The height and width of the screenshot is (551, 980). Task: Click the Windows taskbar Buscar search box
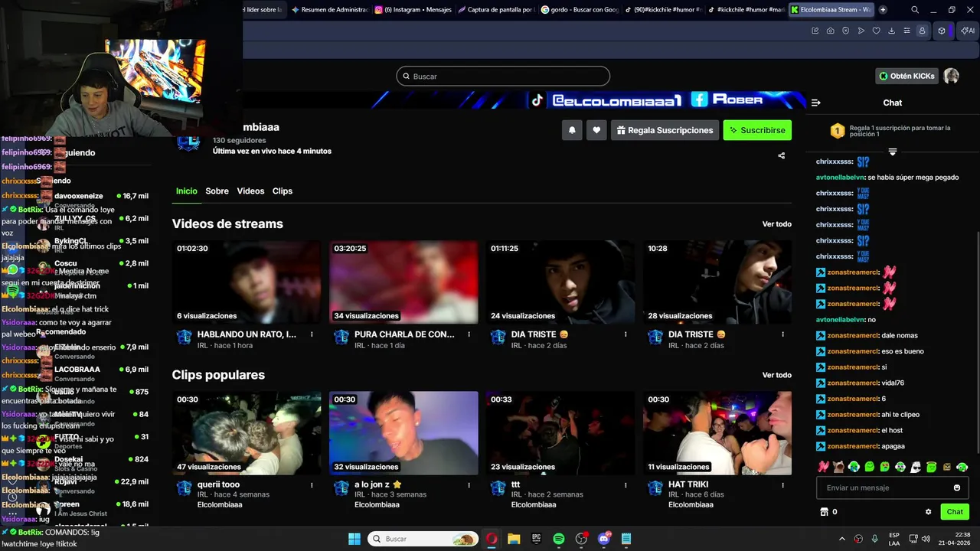point(423,539)
